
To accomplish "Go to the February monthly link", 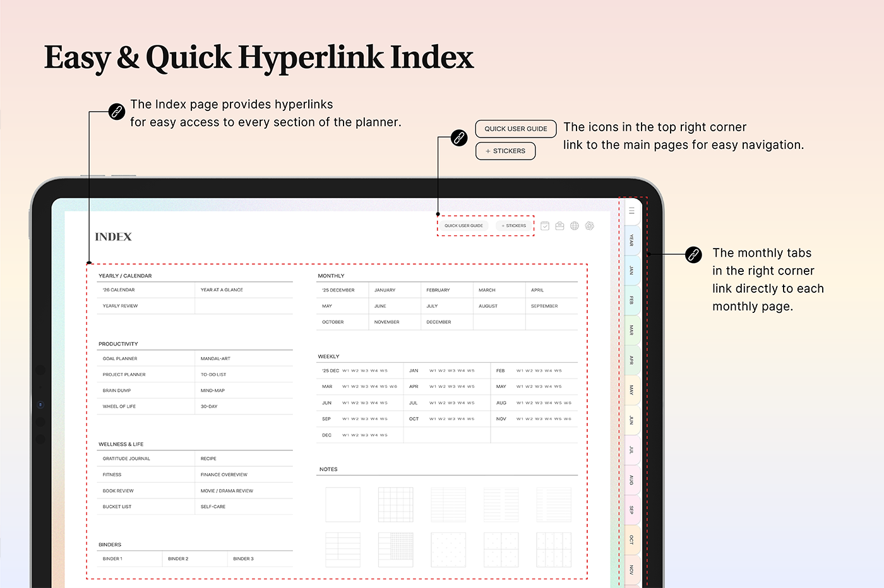I will [x=438, y=290].
